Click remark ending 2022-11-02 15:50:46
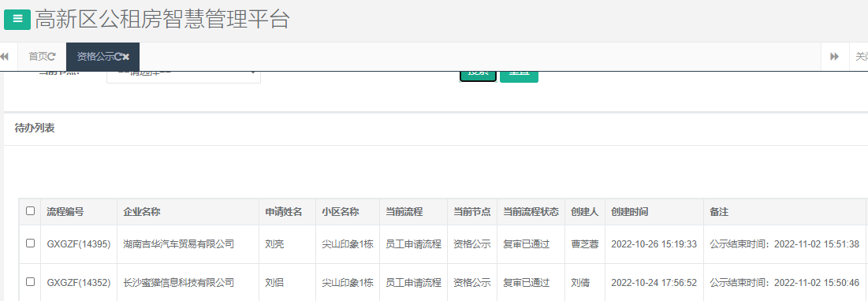The height and width of the screenshot is (301, 868). [x=784, y=283]
